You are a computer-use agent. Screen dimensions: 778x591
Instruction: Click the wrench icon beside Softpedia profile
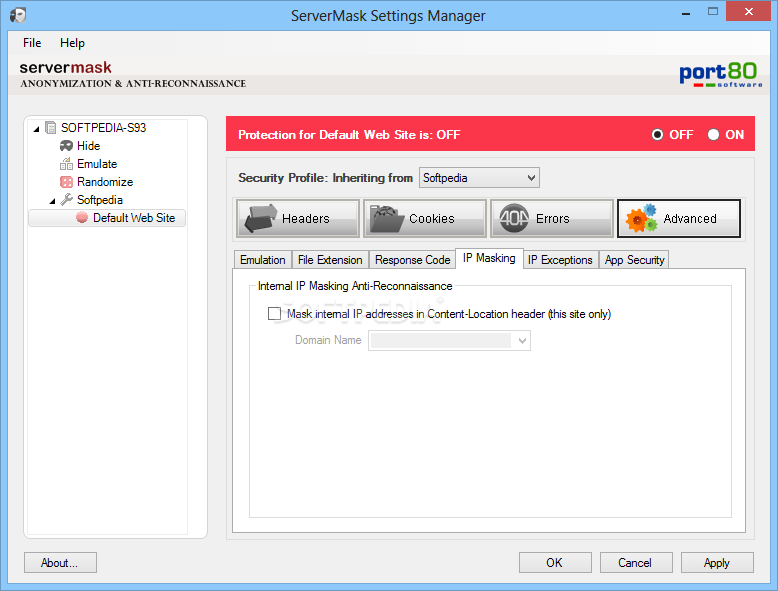66,199
